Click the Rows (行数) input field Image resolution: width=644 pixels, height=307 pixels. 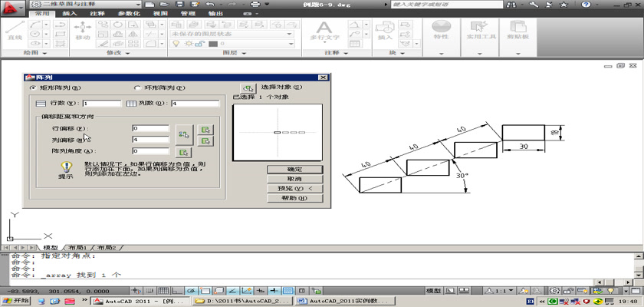[102, 104]
